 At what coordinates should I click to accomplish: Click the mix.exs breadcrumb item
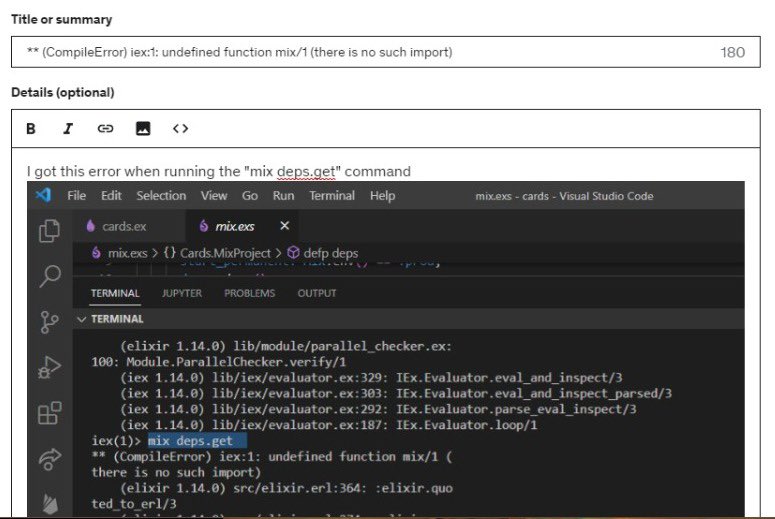tap(120, 253)
